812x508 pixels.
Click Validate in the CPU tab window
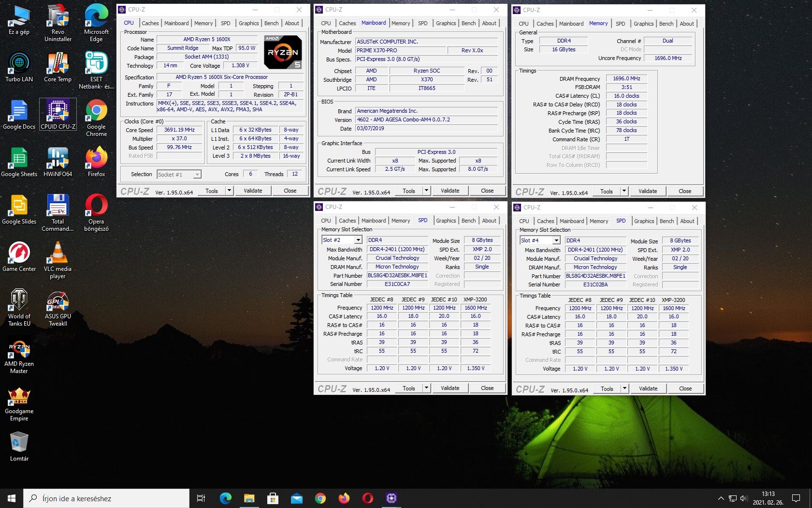coord(253,191)
